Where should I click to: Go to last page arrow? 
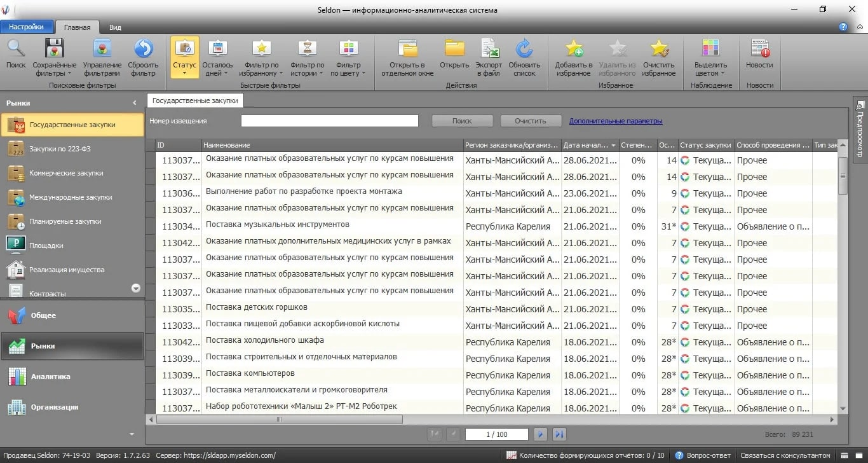[x=559, y=434]
